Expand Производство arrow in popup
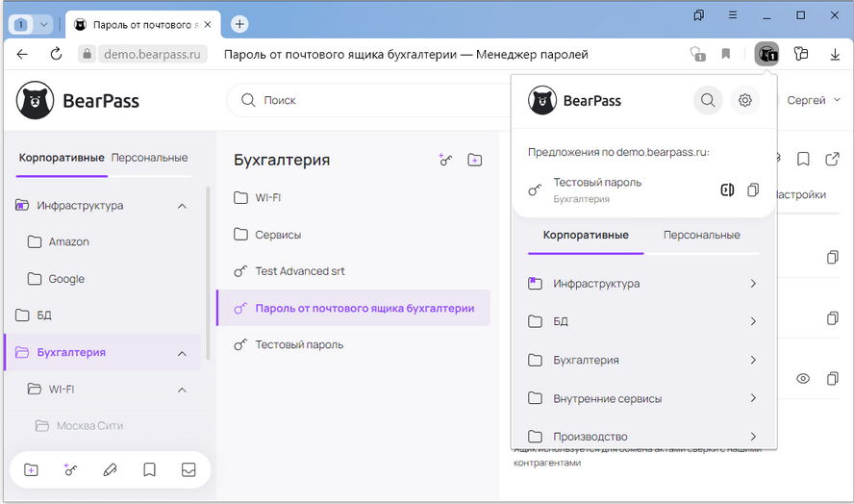This screenshot has width=854, height=504. pos(753,437)
